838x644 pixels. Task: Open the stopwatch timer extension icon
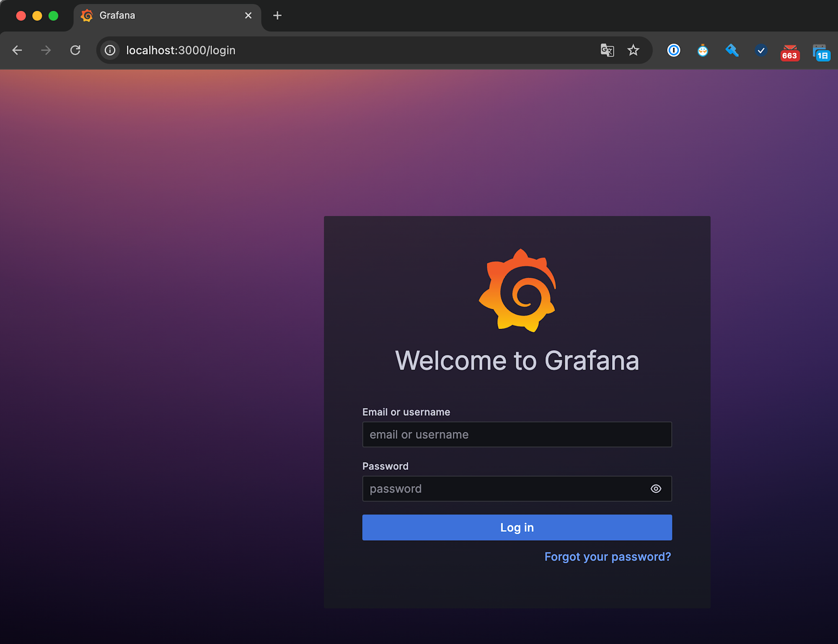(x=703, y=50)
